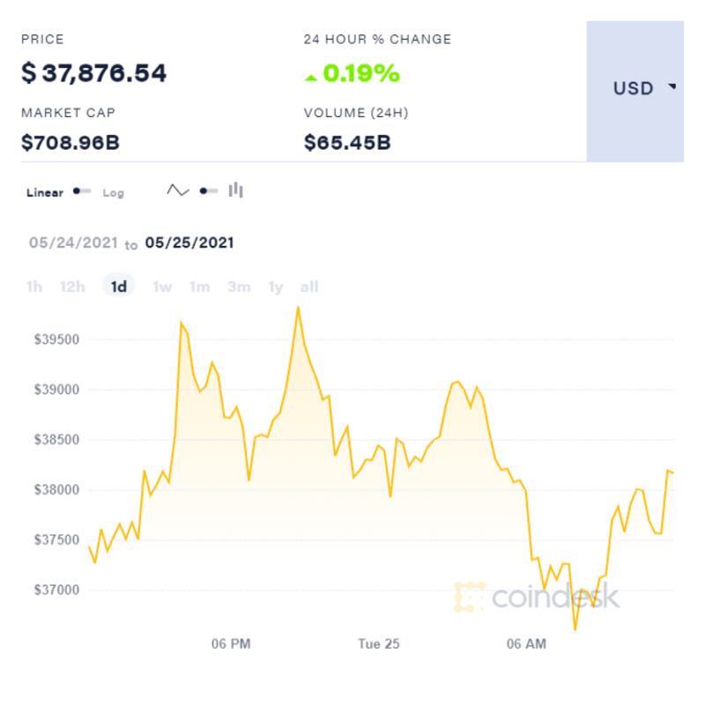The width and height of the screenshot is (705, 728).
Task: Switch to the 1w time range
Action: (162, 286)
